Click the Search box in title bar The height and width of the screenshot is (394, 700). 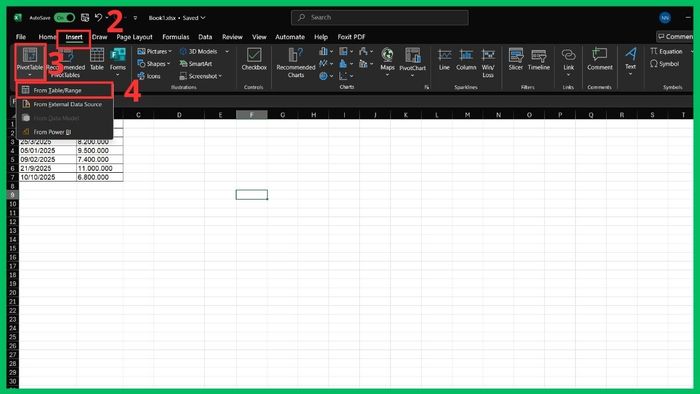(379, 17)
